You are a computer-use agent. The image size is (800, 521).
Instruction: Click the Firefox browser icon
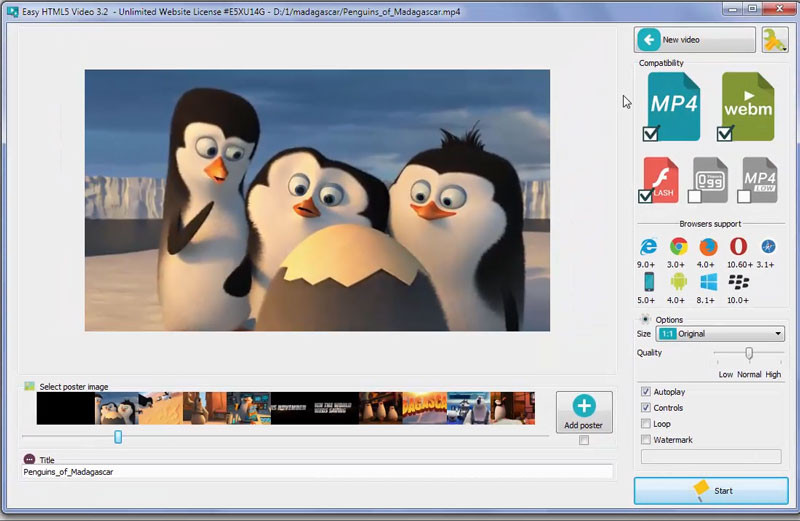(708, 246)
